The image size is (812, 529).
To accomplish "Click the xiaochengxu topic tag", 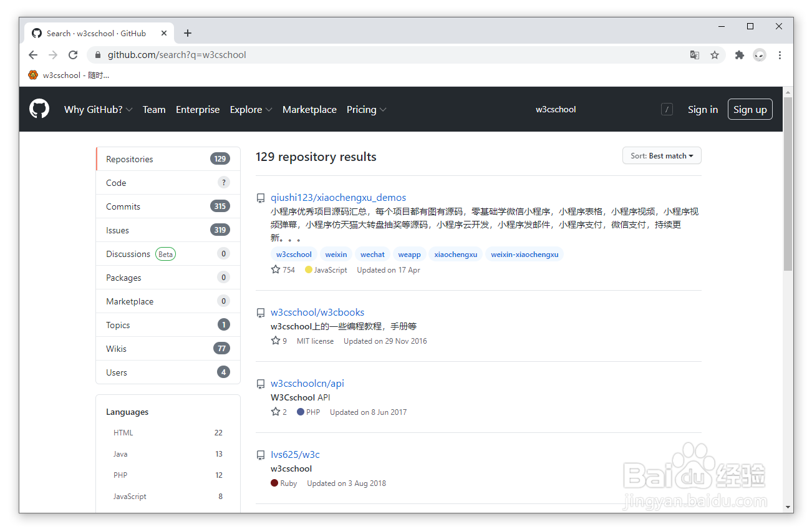I will [456, 255].
